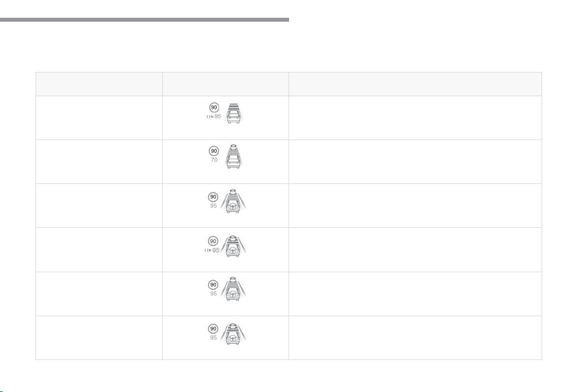The width and height of the screenshot is (588, 392).
Task: Select the 70 speed setting value
Action: [x=214, y=160]
